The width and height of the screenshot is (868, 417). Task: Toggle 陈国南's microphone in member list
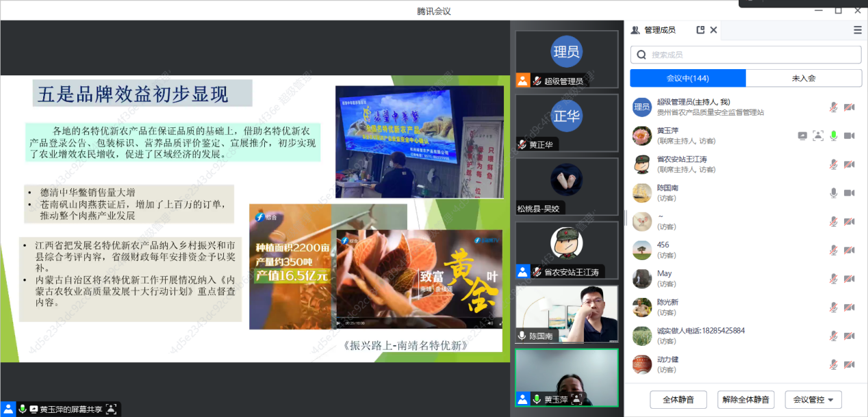tap(834, 193)
